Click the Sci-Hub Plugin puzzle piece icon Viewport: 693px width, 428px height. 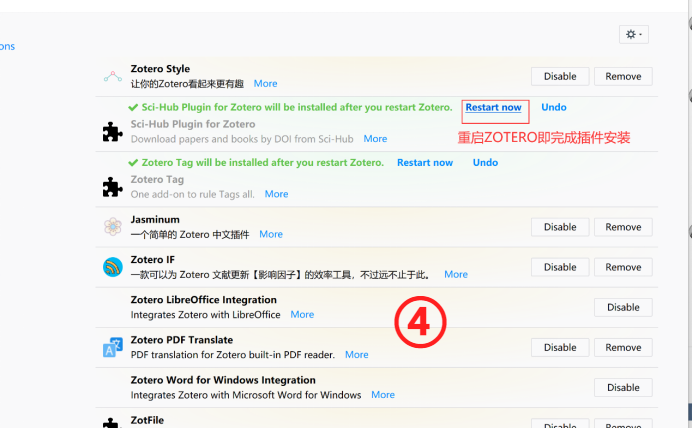click(x=113, y=131)
